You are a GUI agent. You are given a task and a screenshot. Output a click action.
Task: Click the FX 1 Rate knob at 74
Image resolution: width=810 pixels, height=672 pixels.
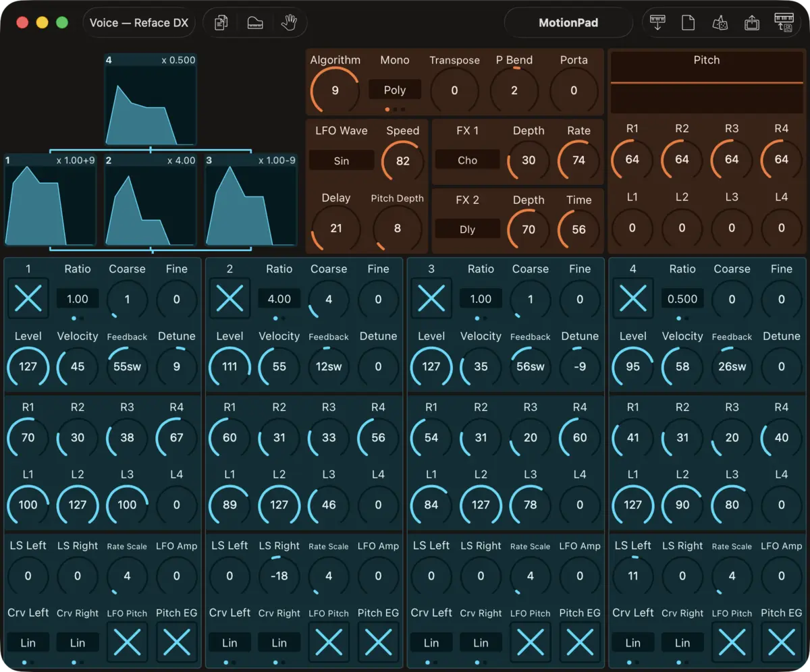pyautogui.click(x=578, y=161)
